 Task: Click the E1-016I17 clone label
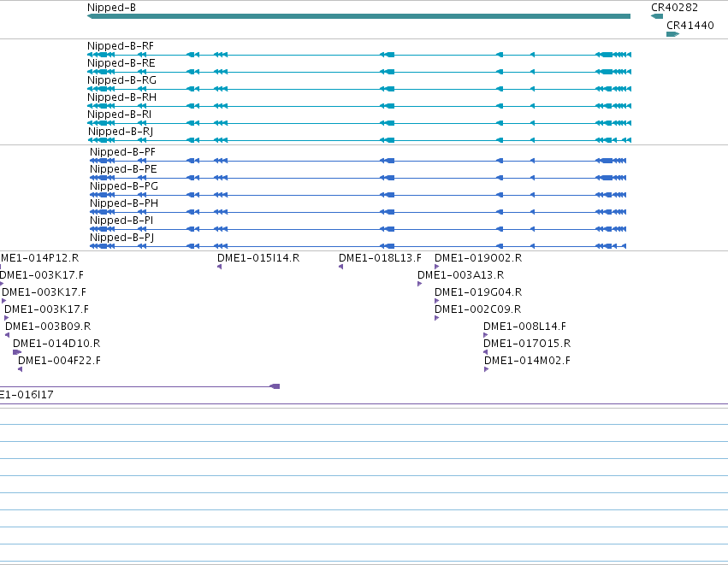pos(27,395)
